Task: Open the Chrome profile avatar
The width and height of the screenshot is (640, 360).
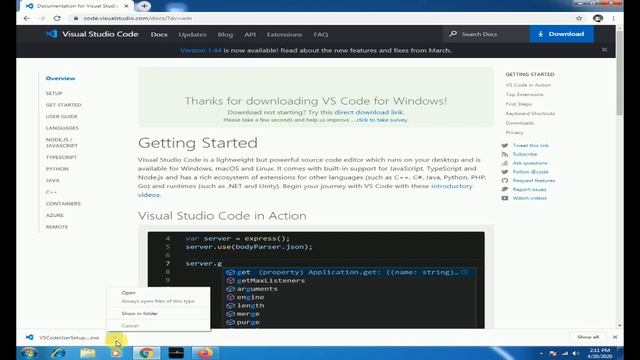Action: (x=598, y=18)
